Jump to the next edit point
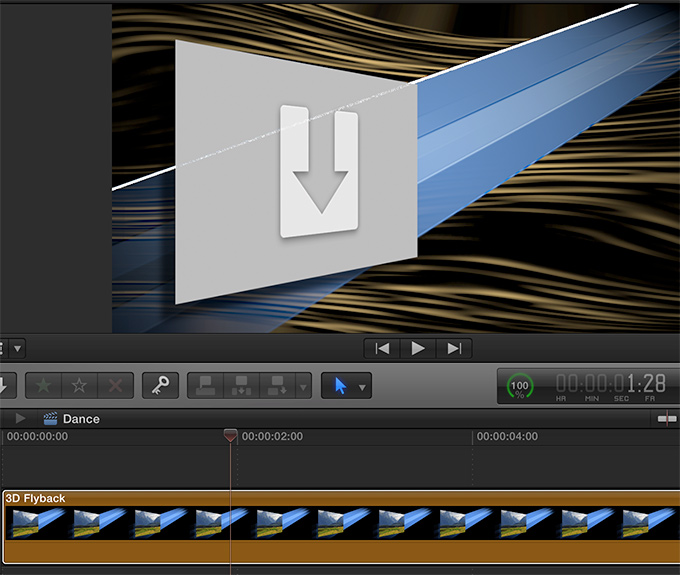The width and height of the screenshot is (680, 575). [454, 348]
